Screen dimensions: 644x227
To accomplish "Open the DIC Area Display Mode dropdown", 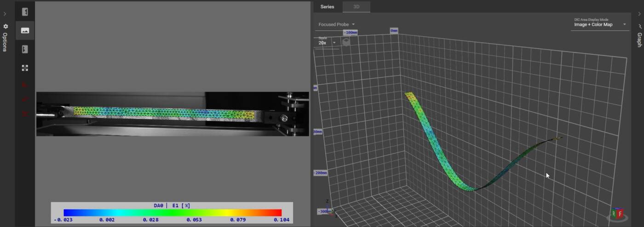I will [x=600, y=24].
